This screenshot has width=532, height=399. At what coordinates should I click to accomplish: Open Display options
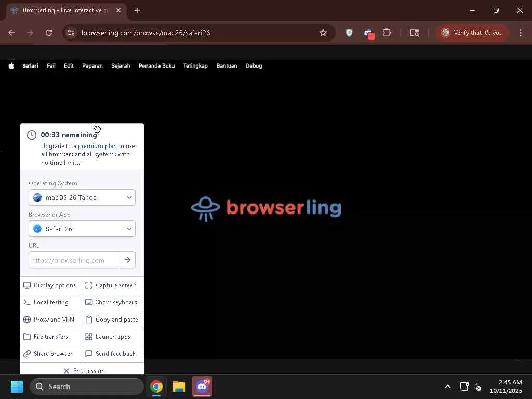(x=51, y=285)
